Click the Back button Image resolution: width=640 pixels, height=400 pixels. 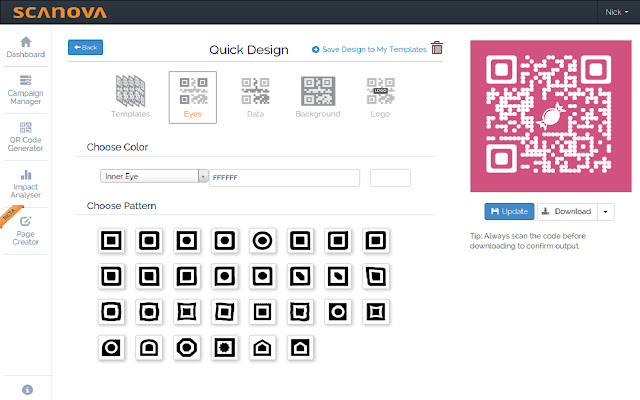click(85, 47)
